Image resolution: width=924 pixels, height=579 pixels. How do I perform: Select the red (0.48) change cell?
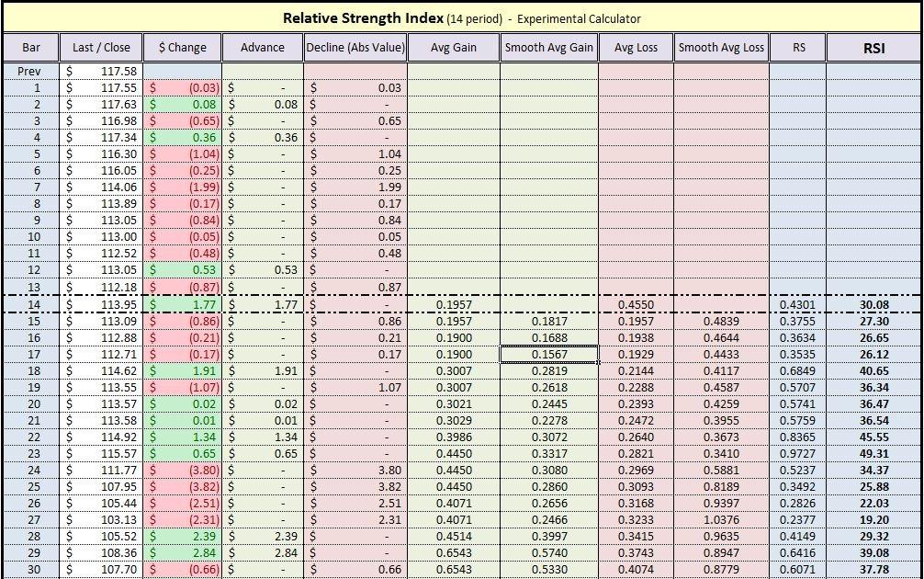tap(182, 253)
